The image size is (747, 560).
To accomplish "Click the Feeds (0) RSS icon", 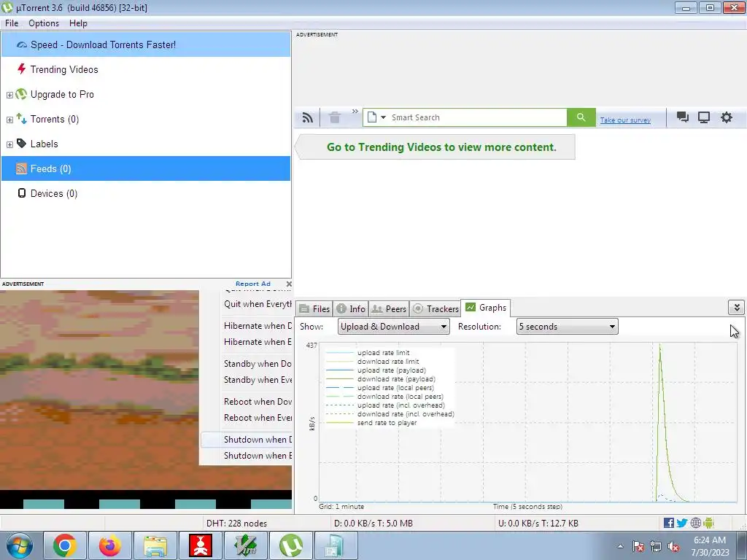I will coord(21,168).
